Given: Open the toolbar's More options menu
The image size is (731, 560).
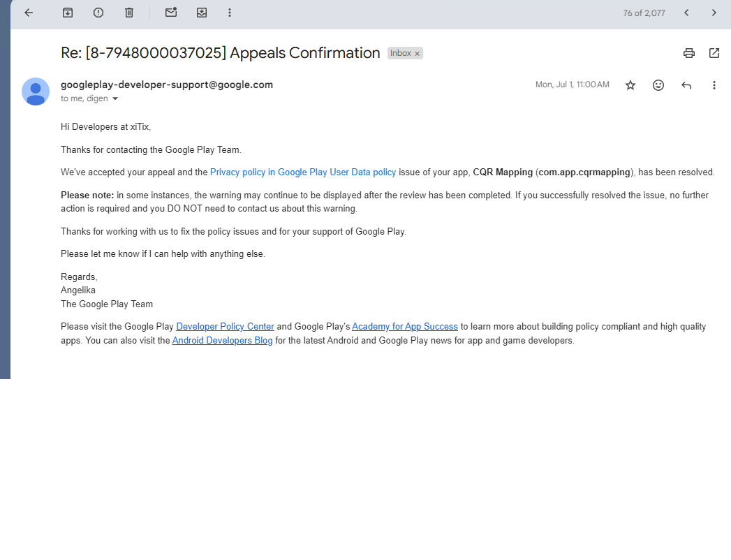Looking at the screenshot, I should (230, 13).
